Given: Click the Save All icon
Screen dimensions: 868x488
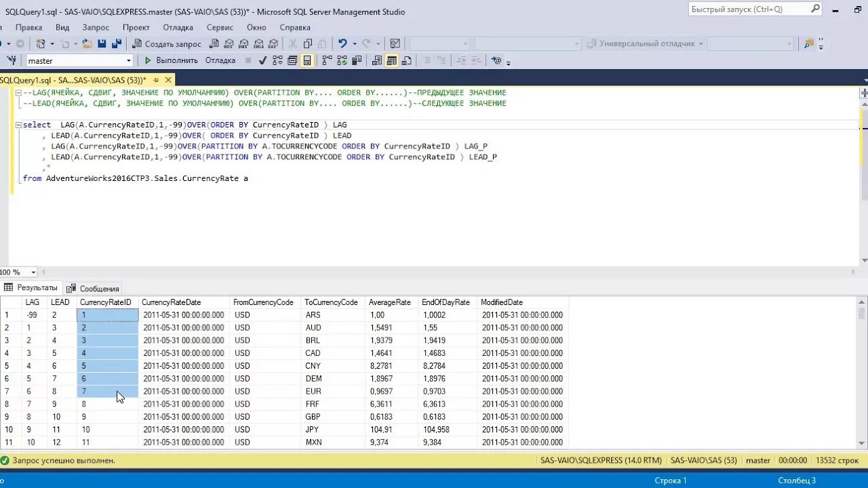Looking at the screenshot, I should (117, 43).
